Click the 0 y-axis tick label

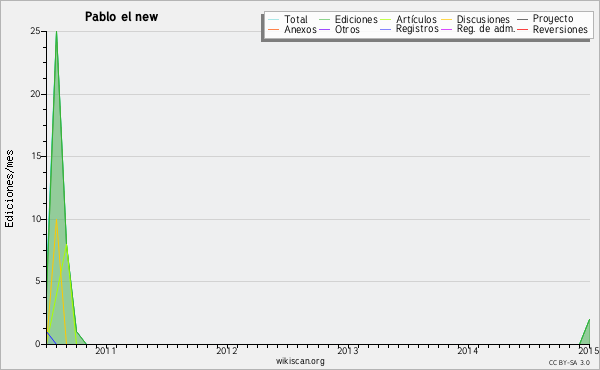(38, 344)
